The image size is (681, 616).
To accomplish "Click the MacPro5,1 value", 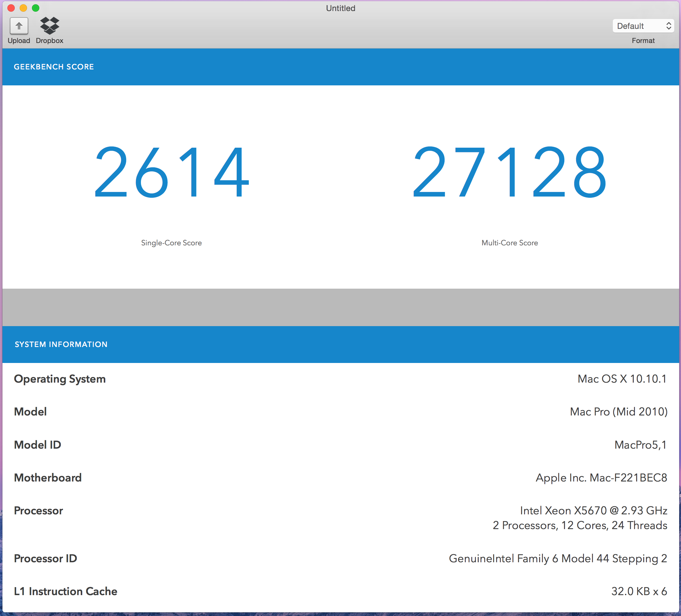I will (x=641, y=445).
